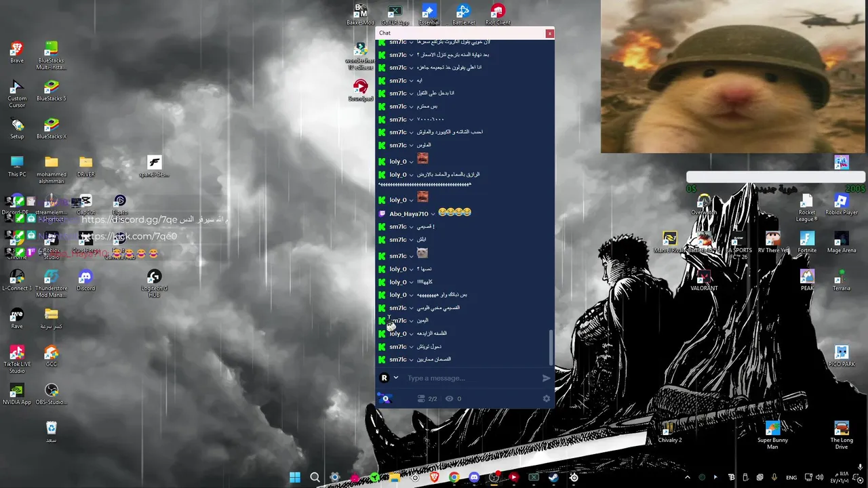Select the RV There Yet shortcut
This screenshot has width=868, height=488.
point(772,242)
